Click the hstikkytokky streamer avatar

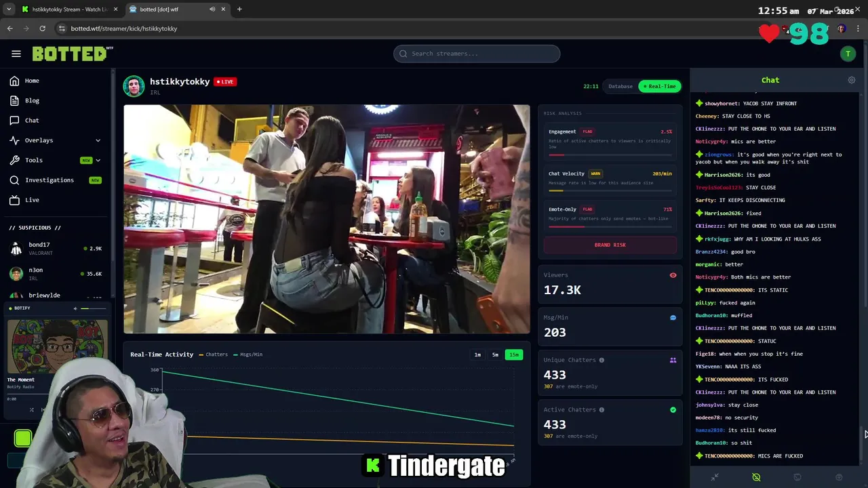tap(134, 86)
